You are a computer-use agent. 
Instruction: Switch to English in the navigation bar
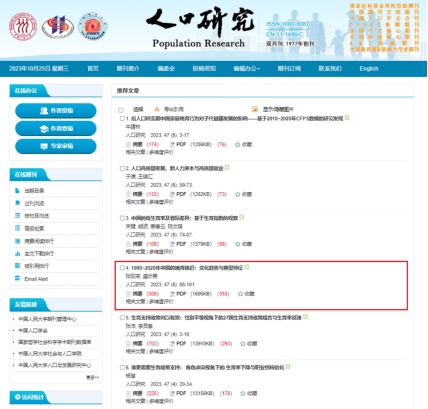click(369, 69)
